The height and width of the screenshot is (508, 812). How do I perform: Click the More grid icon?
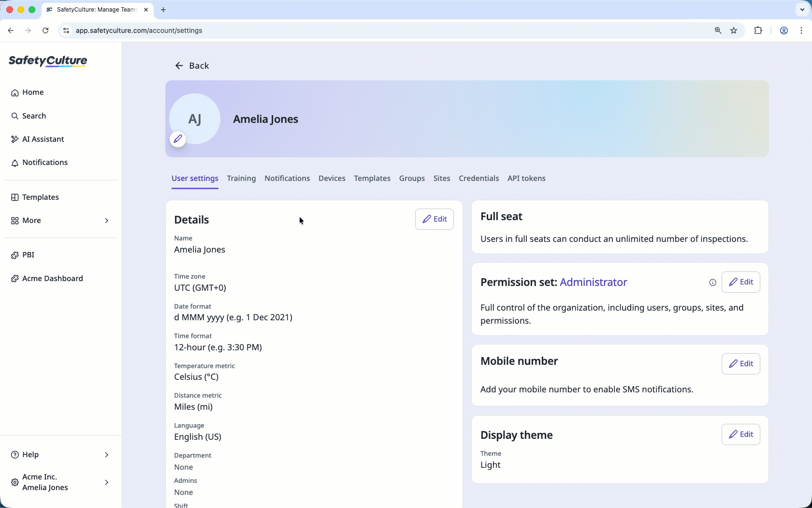point(15,221)
